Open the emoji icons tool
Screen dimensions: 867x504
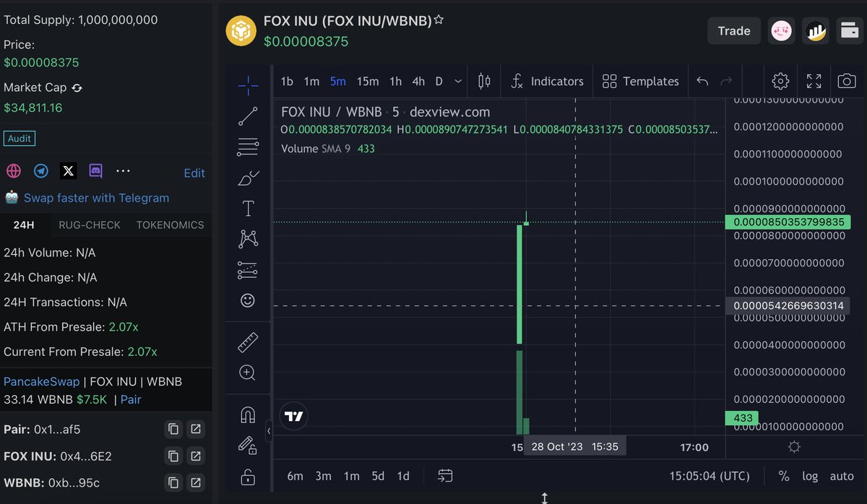click(x=248, y=300)
